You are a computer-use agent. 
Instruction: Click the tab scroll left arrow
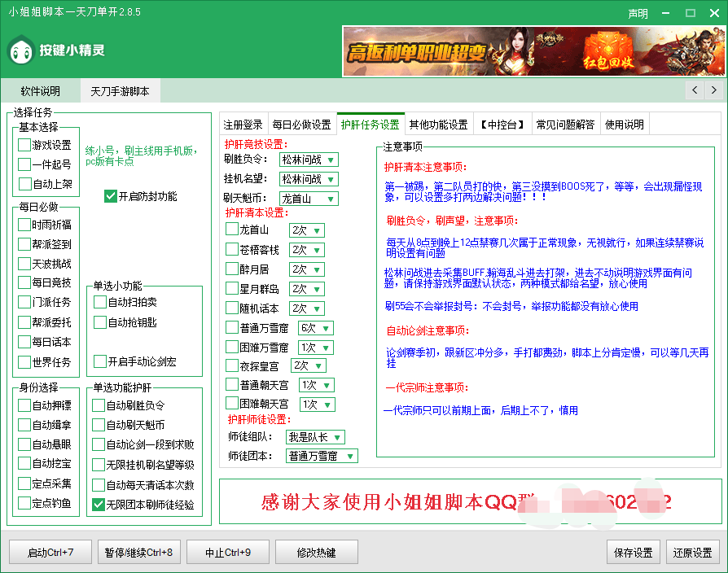click(695, 90)
